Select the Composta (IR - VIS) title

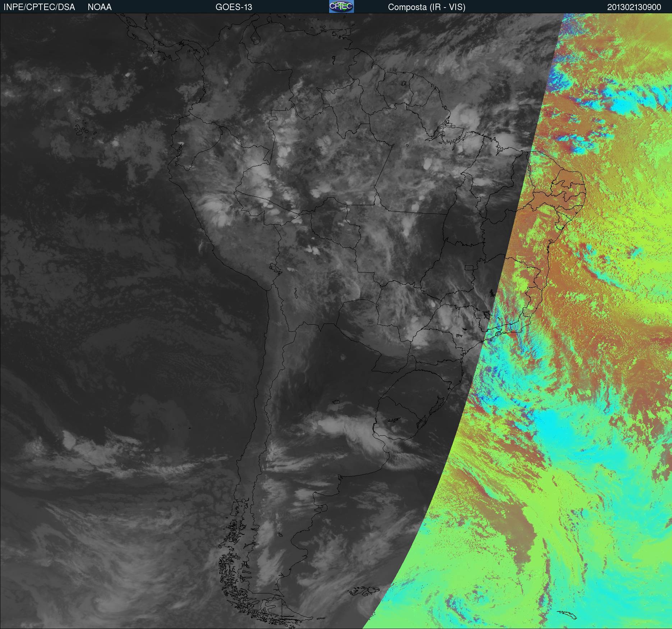427,7
